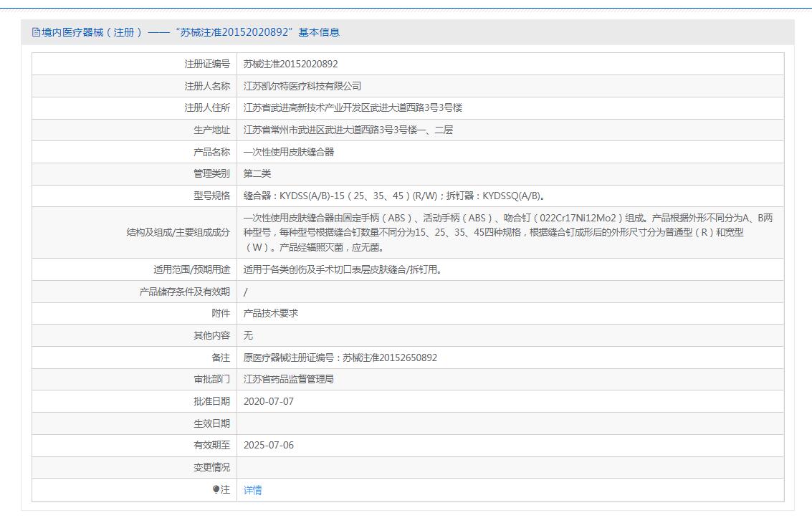Click expiry date 2025-07-06
The width and height of the screenshot is (812, 523).
pos(268,445)
